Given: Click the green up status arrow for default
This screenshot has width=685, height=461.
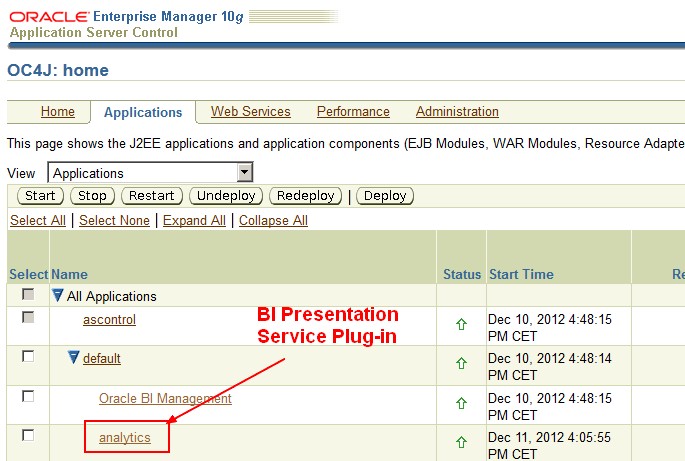Looking at the screenshot, I should click(461, 363).
